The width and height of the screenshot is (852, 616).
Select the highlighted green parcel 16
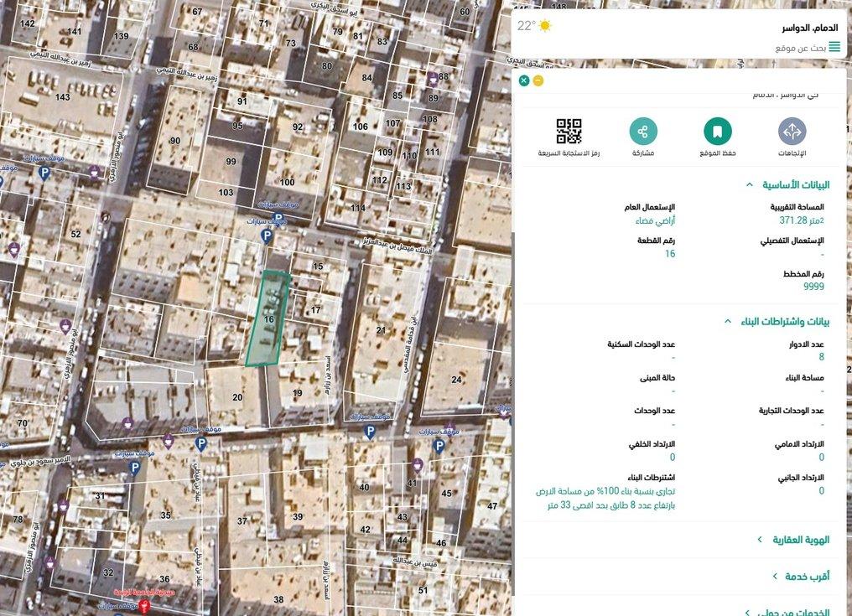pyautogui.click(x=268, y=319)
